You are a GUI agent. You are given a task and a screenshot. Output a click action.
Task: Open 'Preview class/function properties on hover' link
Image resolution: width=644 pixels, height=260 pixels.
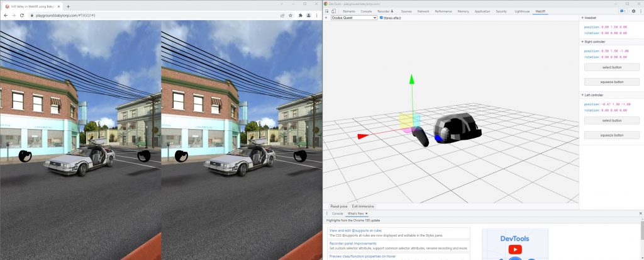coord(362,256)
